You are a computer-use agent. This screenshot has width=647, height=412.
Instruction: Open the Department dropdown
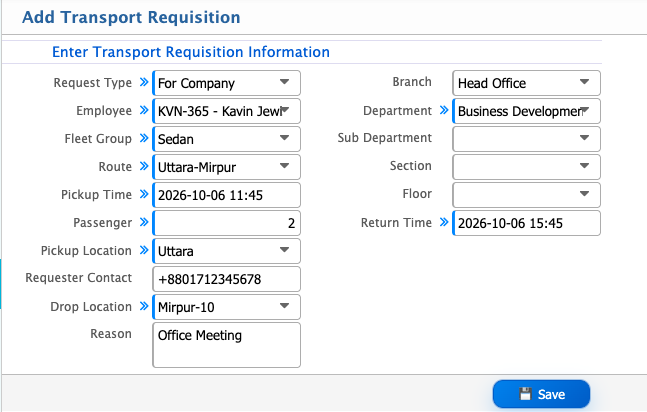pos(527,111)
